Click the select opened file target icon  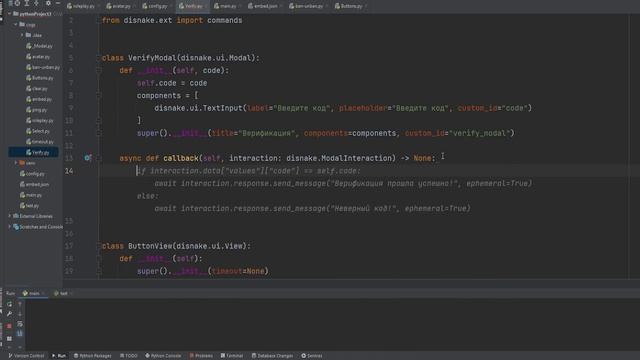click(x=17, y=3)
